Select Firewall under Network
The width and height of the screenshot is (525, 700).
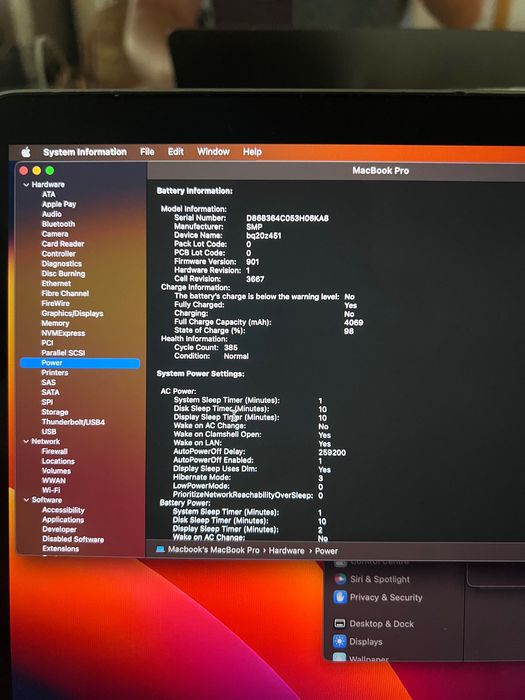coord(54,451)
